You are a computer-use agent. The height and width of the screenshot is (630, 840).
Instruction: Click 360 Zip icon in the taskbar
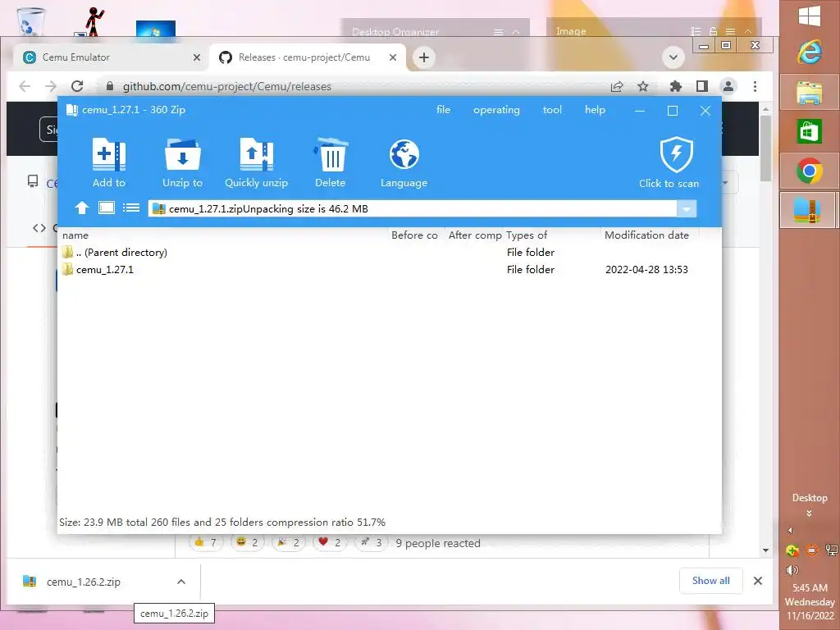pos(809,211)
